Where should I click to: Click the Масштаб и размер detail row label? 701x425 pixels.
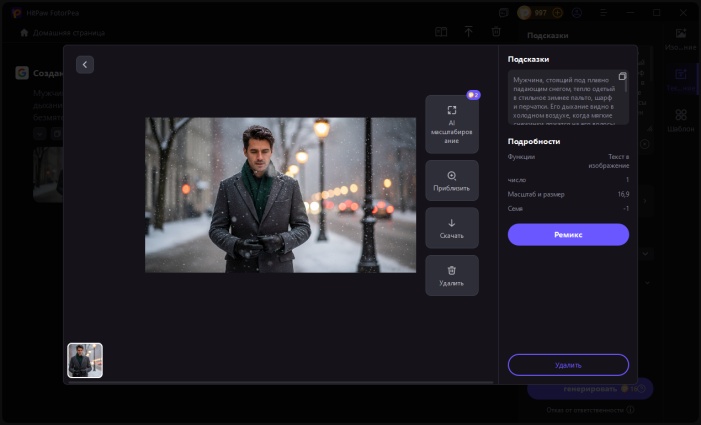coord(536,194)
